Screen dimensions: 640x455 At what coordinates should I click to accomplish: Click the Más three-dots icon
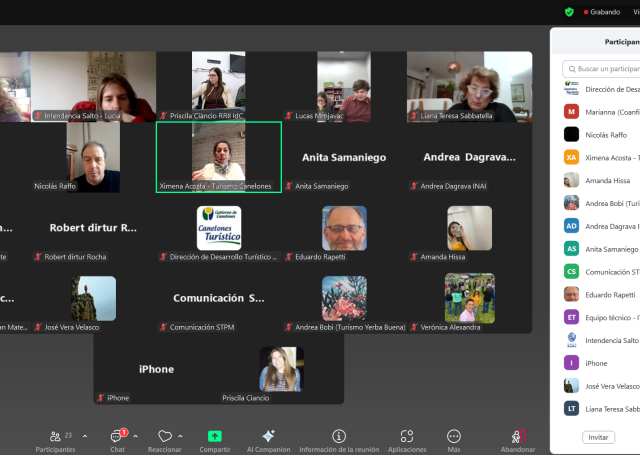click(454, 436)
